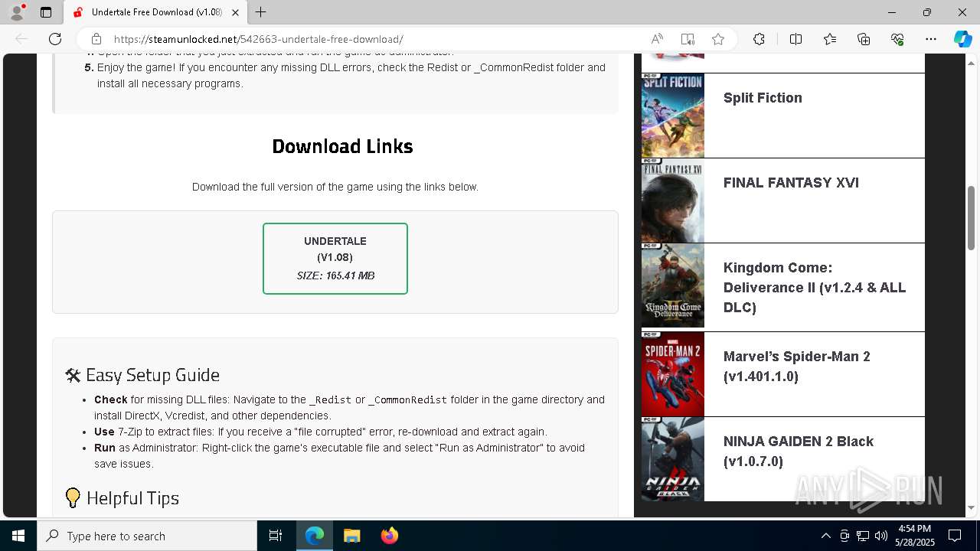Open the Edge profile icon
This screenshot has width=980, height=551.
click(x=17, y=12)
